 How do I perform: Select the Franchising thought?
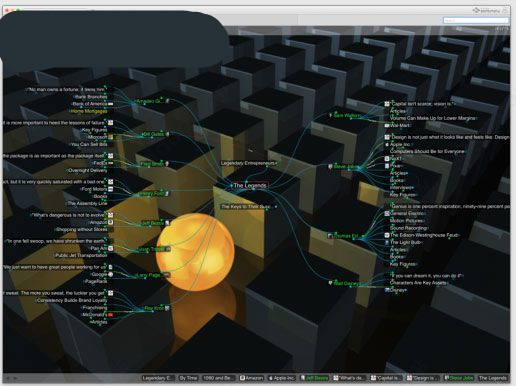click(x=95, y=308)
